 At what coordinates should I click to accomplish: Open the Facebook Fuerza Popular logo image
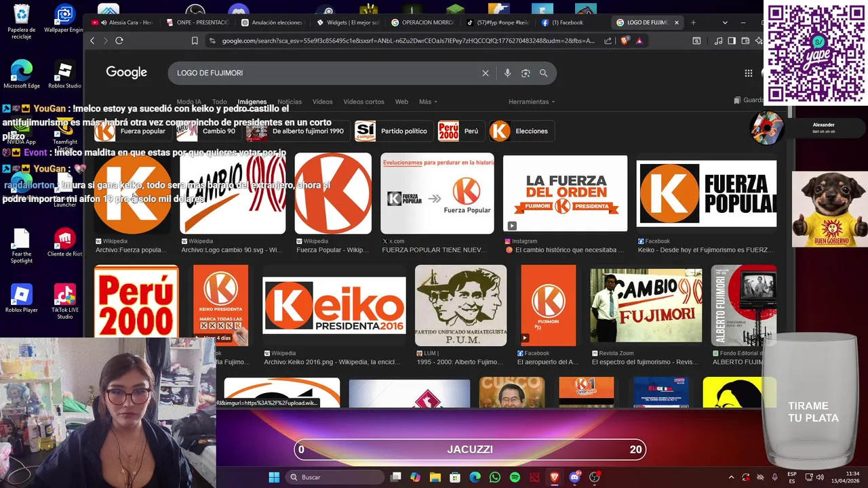(x=706, y=194)
